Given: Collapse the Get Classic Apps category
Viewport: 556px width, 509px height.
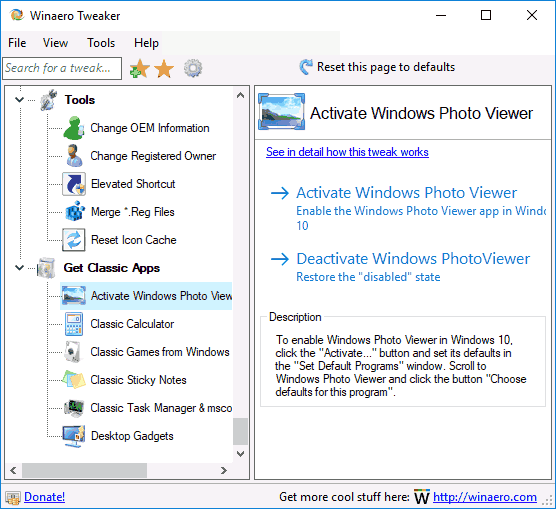Looking at the screenshot, I should [20, 268].
